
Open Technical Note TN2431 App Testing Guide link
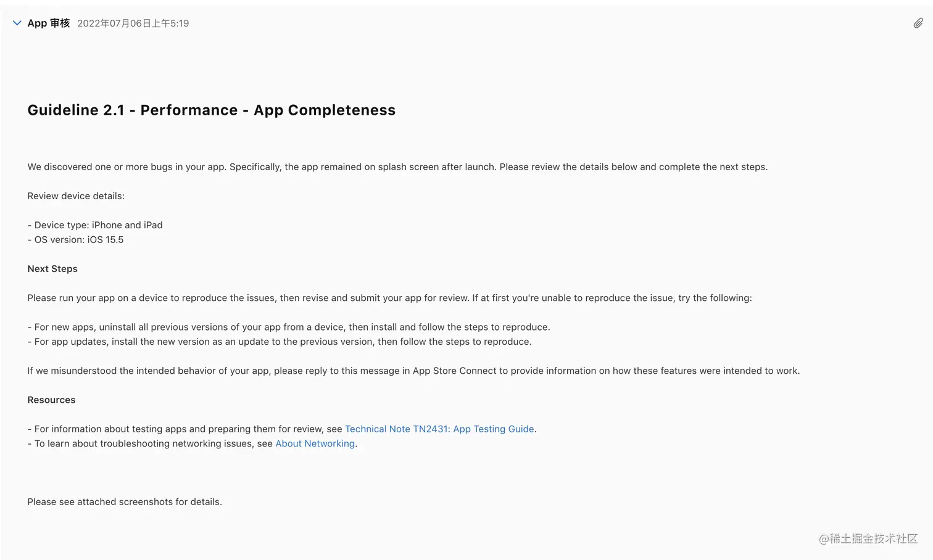pyautogui.click(x=439, y=429)
